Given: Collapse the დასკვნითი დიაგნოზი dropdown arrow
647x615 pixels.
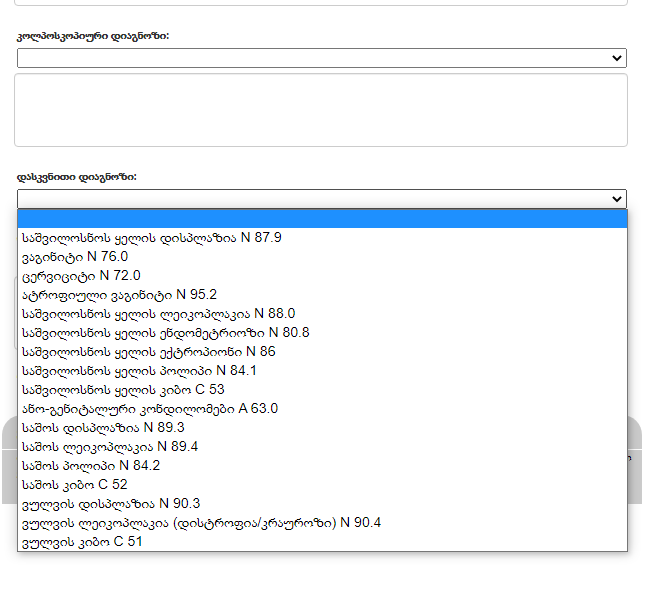Looking at the screenshot, I should click(x=617, y=199).
